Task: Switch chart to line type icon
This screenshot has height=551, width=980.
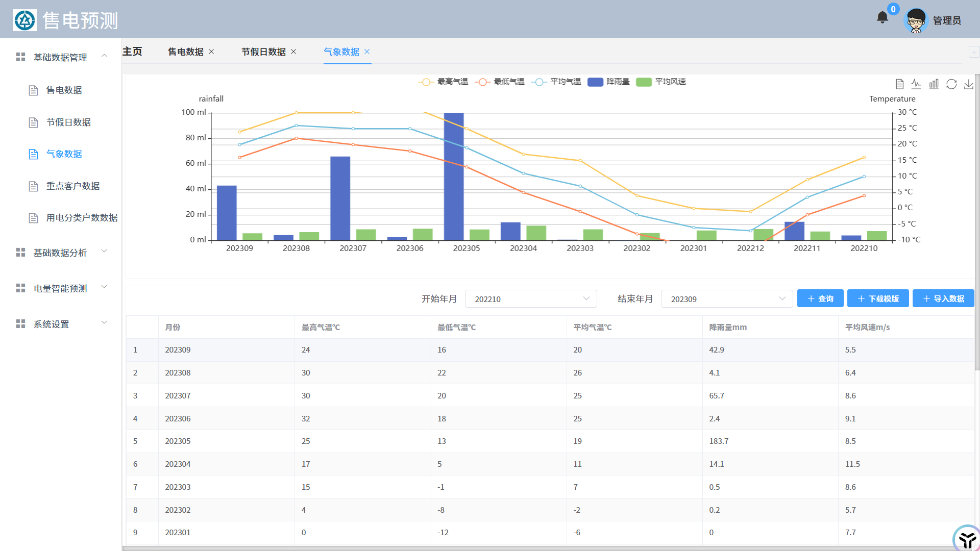Action: coord(917,84)
